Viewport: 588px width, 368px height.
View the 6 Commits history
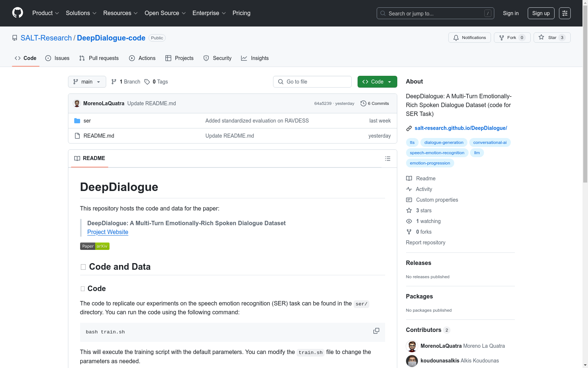pyautogui.click(x=375, y=103)
